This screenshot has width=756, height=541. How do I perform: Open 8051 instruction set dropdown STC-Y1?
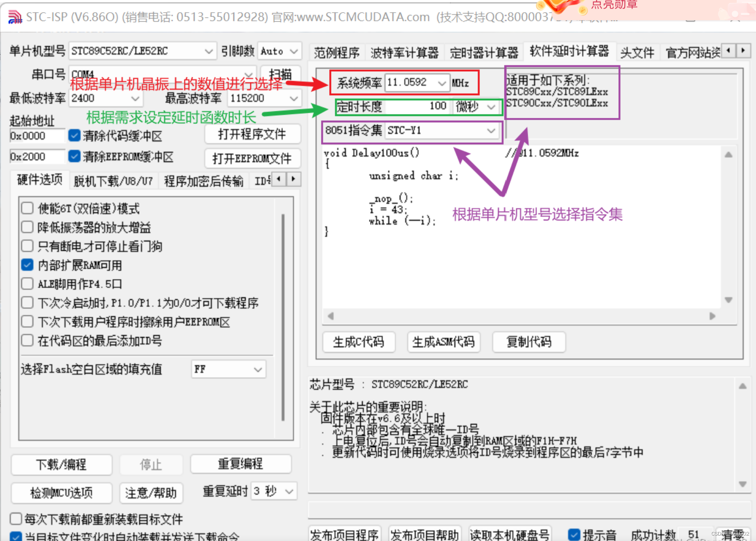(442, 131)
